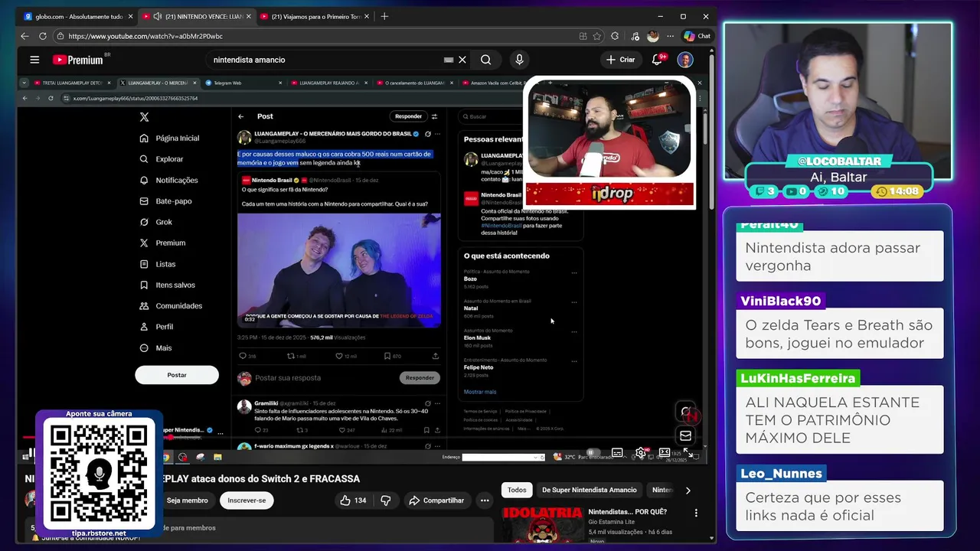
Task: Close the globo.com tab
Action: tap(130, 16)
